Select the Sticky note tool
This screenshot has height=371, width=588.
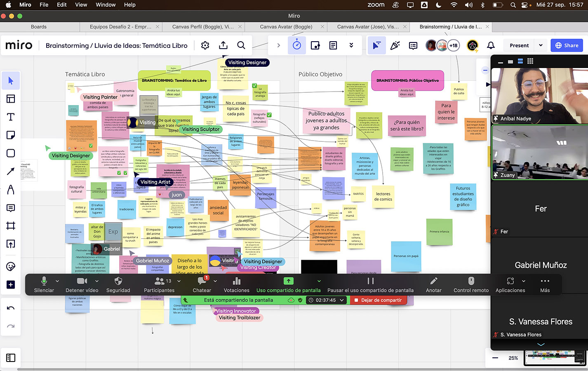(x=11, y=135)
